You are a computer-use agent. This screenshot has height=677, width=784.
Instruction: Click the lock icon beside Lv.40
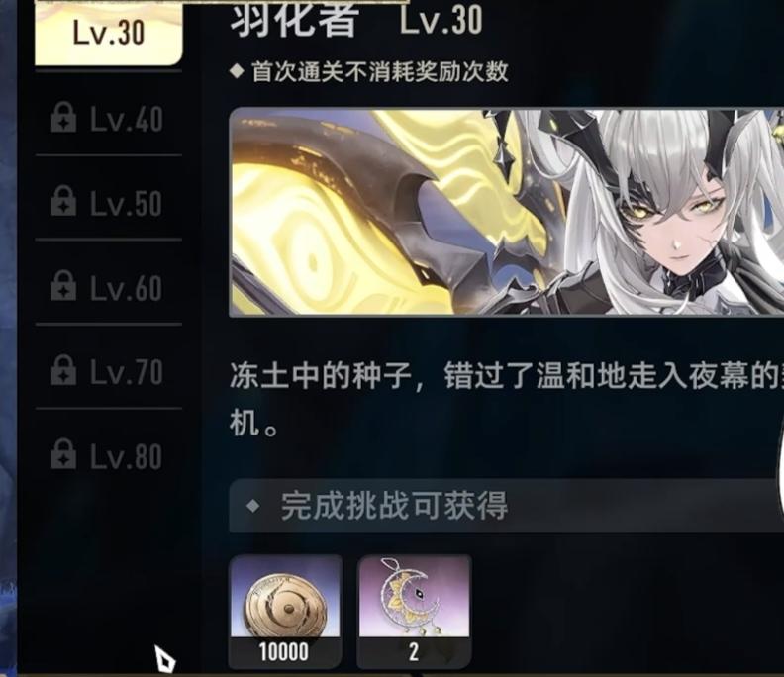coord(63,118)
